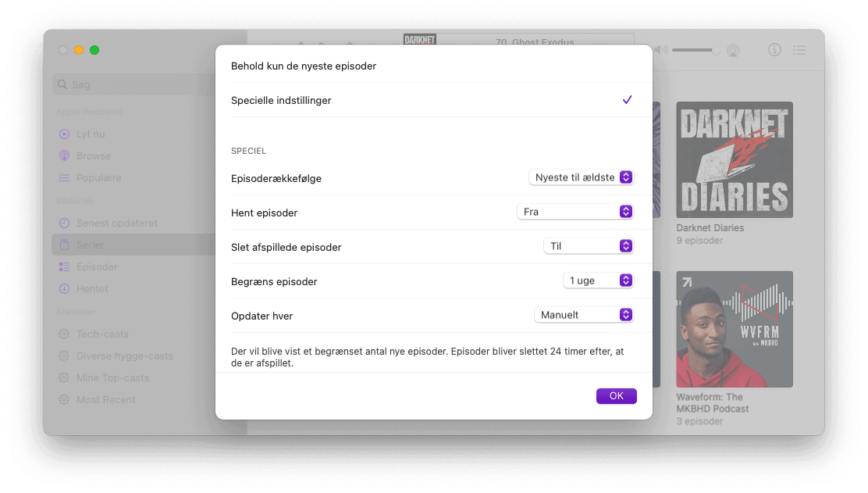This screenshot has width=868, height=493.
Task: Click the volume speaker icon
Action: coord(660,50)
